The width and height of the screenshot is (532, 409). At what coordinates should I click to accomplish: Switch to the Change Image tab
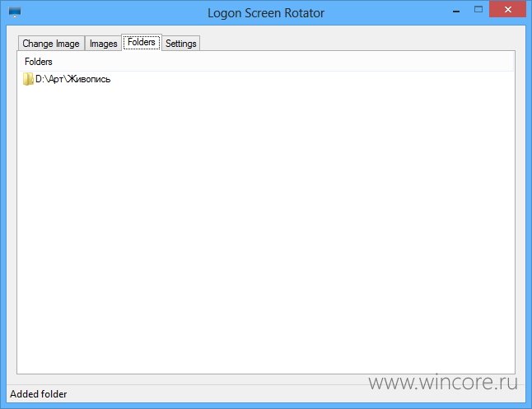51,44
